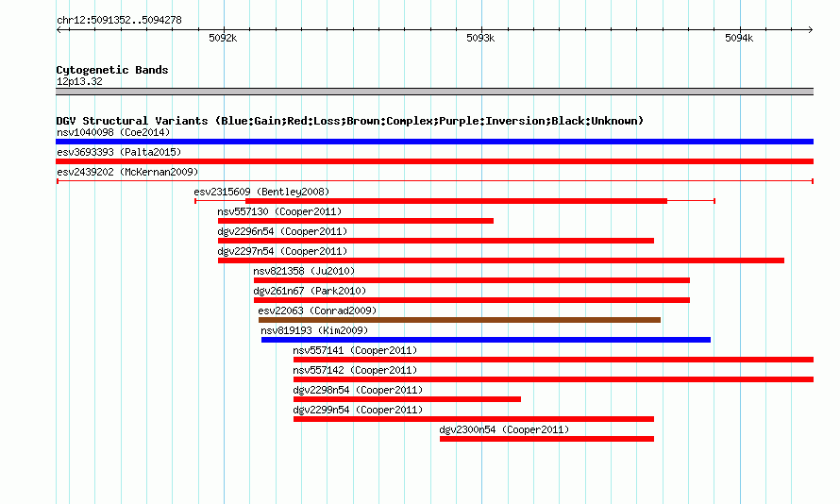This screenshot has height=504, width=840.
Task: Click the left arrowhead of the ruler
Action: point(59,30)
